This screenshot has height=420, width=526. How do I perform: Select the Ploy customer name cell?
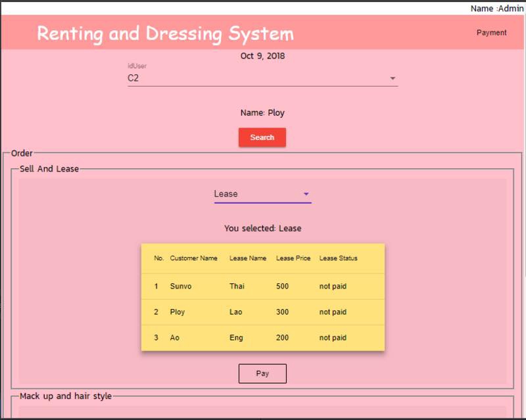click(x=178, y=312)
